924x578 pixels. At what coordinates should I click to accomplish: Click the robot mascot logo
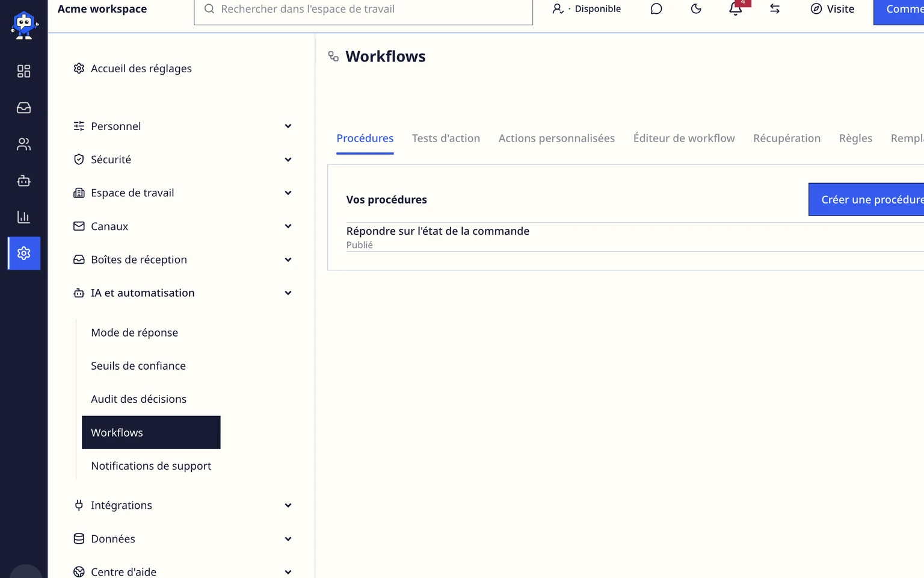tap(24, 25)
